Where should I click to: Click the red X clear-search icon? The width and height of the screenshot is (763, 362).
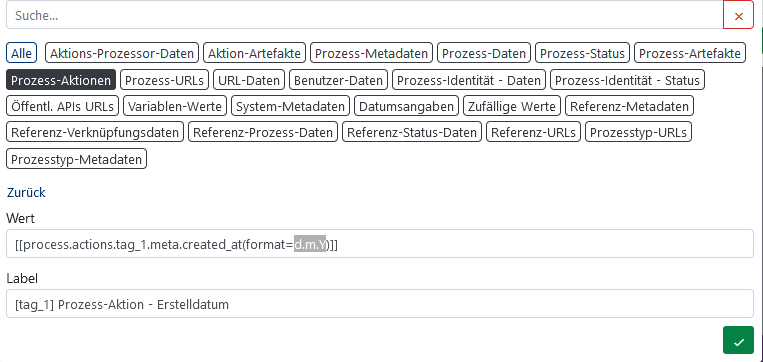click(739, 16)
